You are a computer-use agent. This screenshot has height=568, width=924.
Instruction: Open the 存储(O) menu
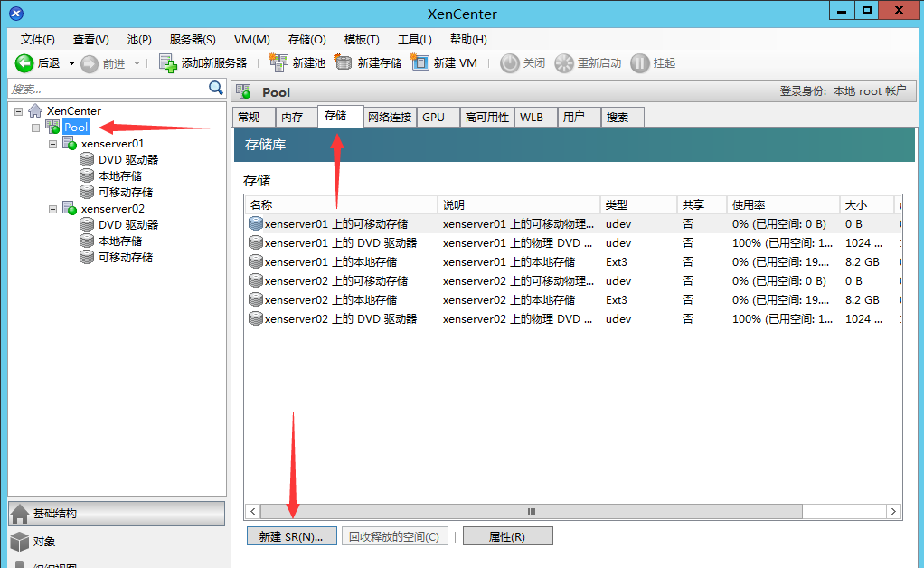click(307, 40)
